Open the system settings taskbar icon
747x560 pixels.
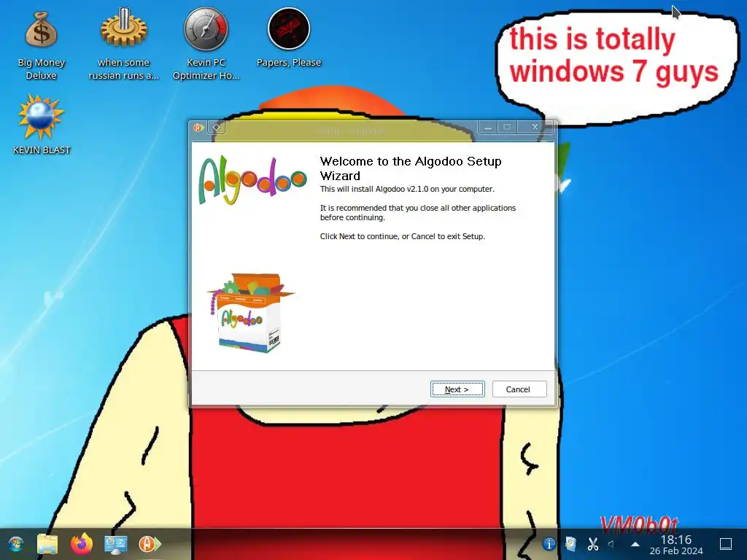click(116, 544)
